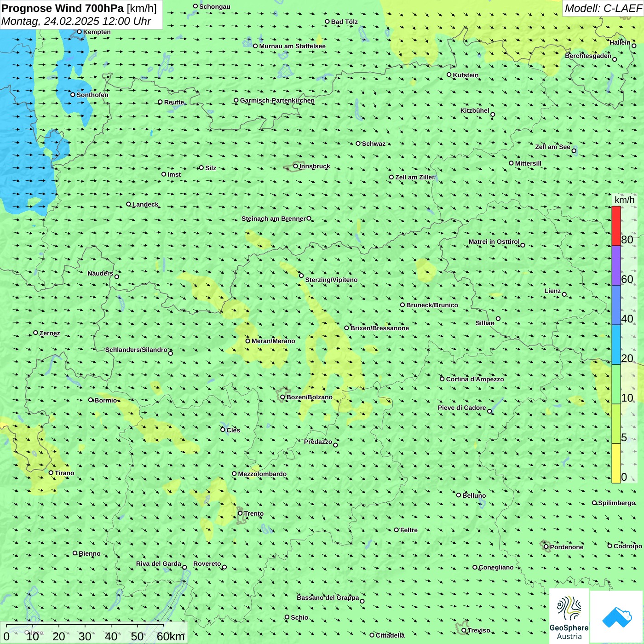Click the GeoSphere Austria logo
The height and width of the screenshot is (644, 644).
(569, 616)
